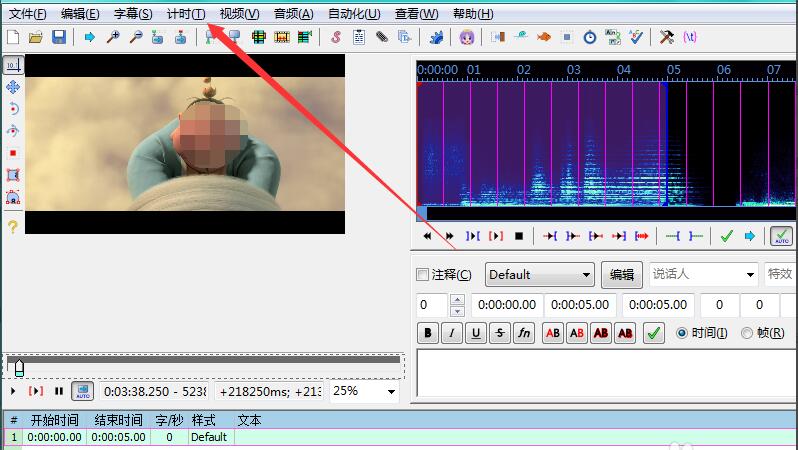Open the Default style dropdown
798x450 pixels.
540,275
